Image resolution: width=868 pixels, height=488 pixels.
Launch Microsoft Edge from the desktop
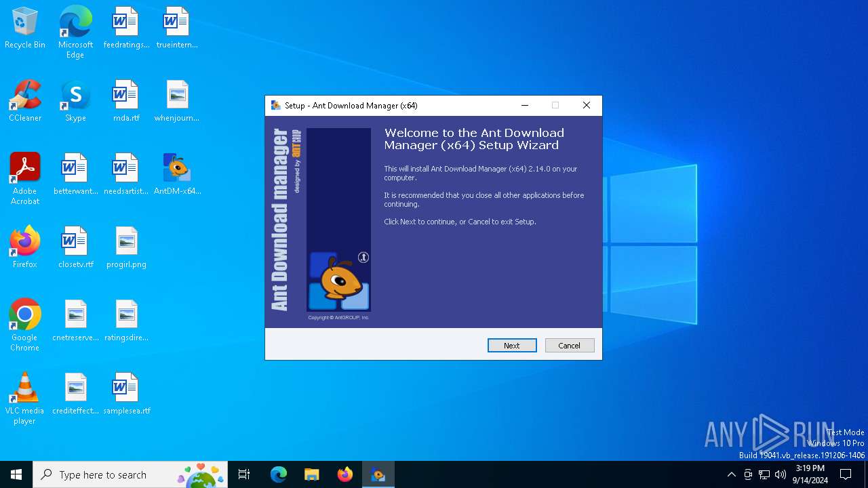pyautogui.click(x=75, y=32)
